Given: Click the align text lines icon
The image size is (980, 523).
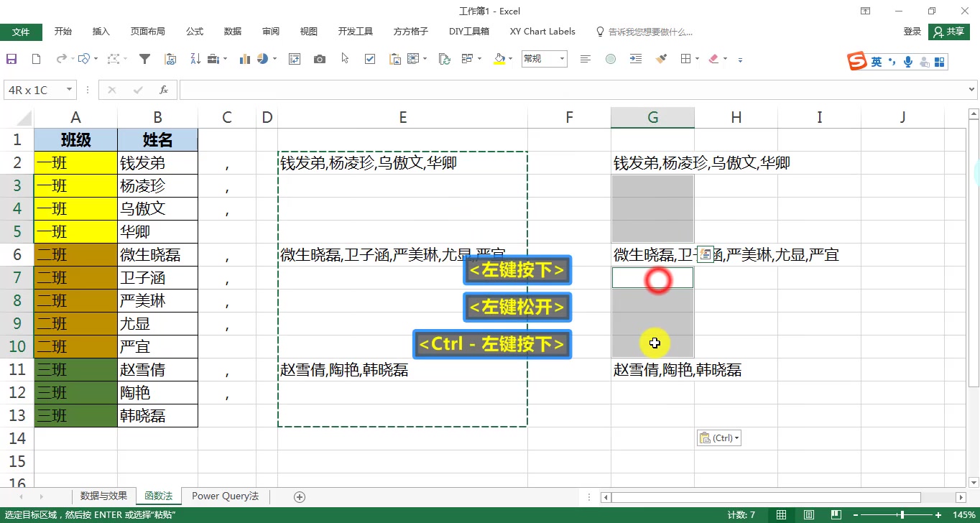Looking at the screenshot, I should point(586,59).
